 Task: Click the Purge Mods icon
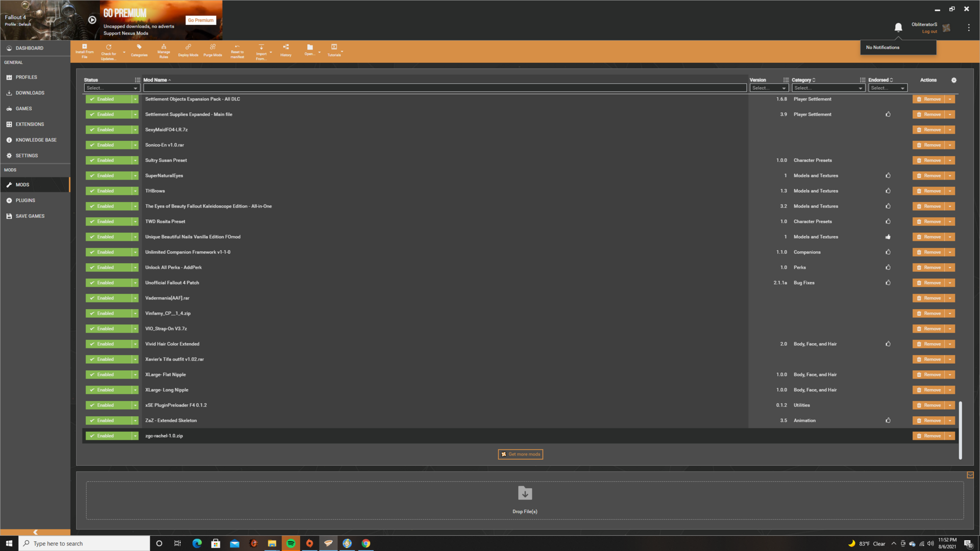[212, 47]
